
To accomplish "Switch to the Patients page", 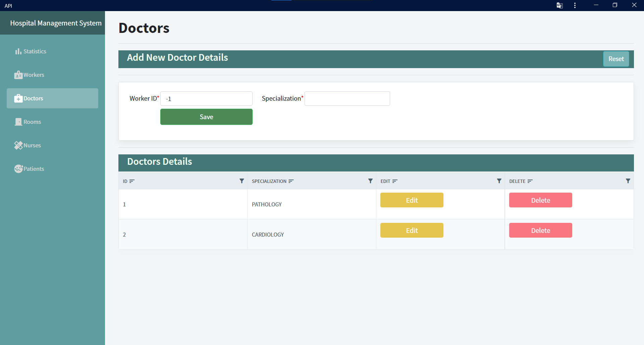I will 52,169.
